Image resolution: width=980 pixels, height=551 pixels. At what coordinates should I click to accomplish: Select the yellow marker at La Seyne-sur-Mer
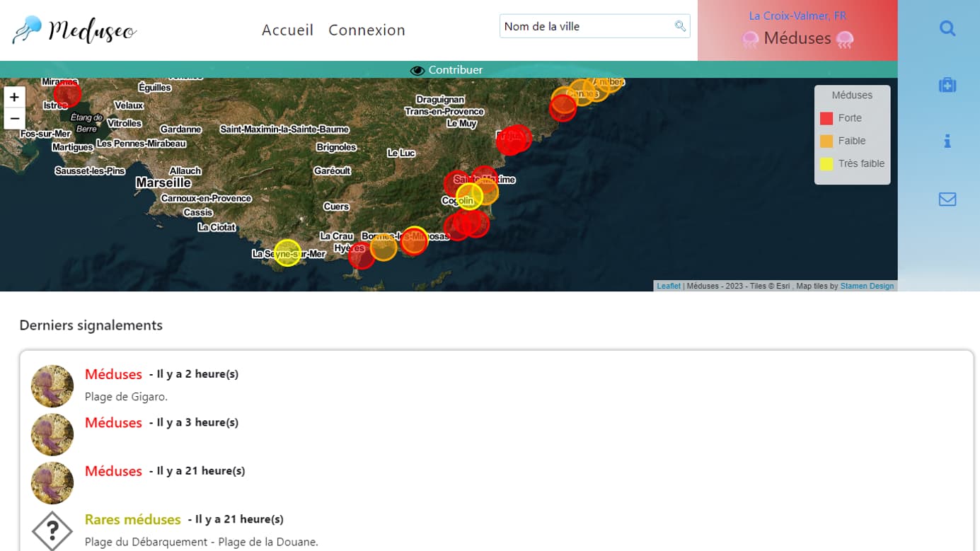click(287, 253)
